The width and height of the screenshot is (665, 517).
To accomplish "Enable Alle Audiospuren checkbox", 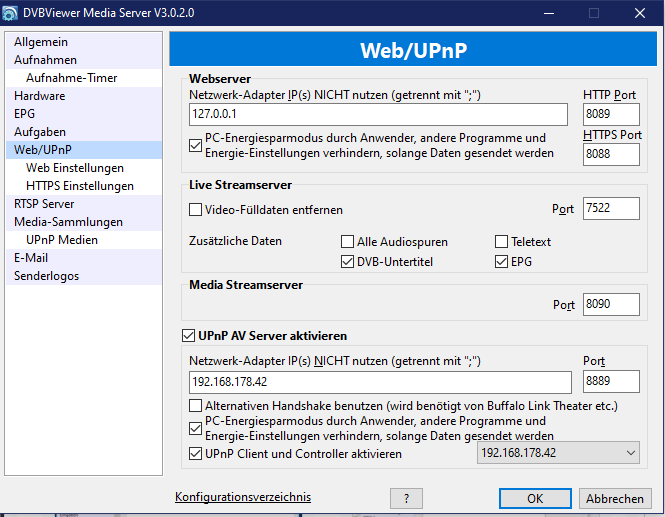I will click(347, 242).
